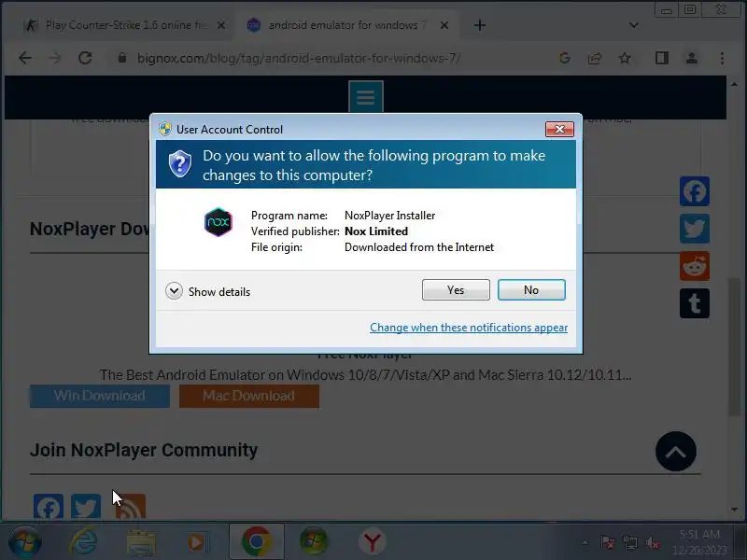This screenshot has height=560, width=747.
Task: Share on Tumblr via side floating button
Action: click(694, 303)
